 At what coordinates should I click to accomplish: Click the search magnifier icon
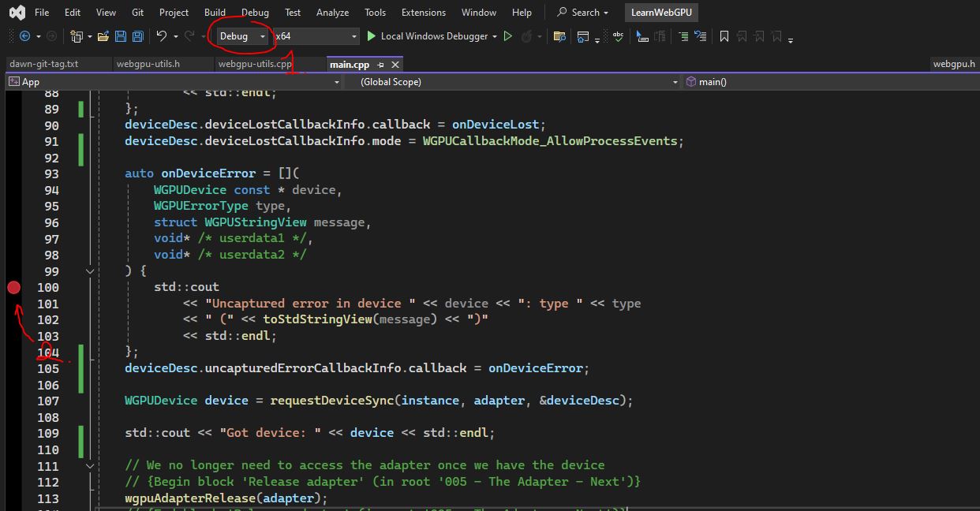coord(562,13)
